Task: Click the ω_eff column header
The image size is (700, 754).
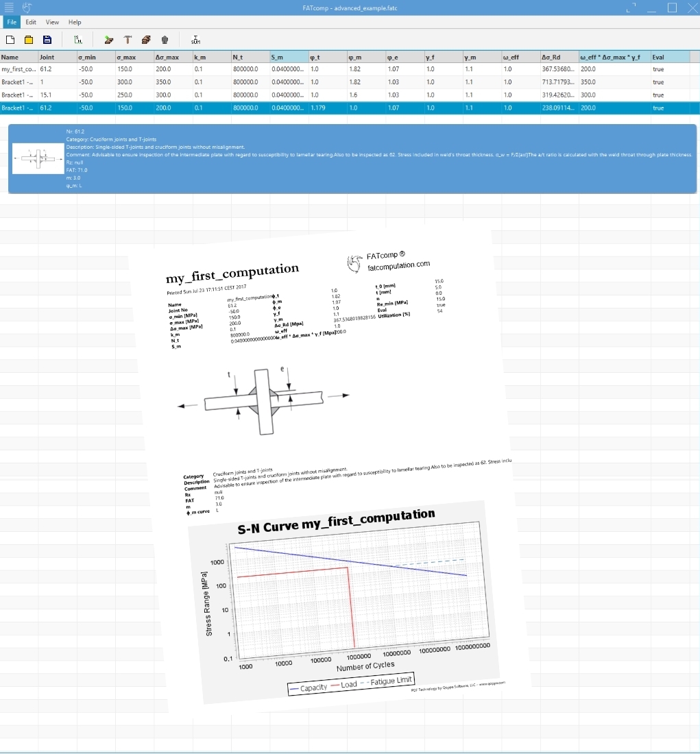Action: coord(520,57)
